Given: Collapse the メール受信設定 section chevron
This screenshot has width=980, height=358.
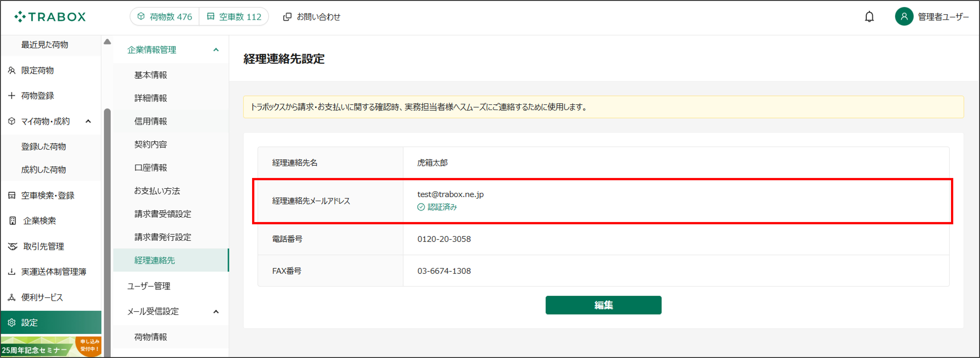Looking at the screenshot, I should [216, 312].
